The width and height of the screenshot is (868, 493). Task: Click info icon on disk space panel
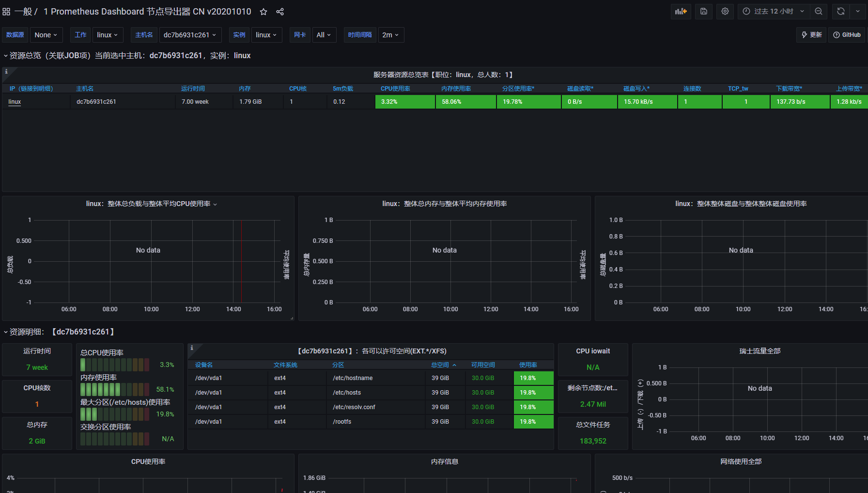coord(192,348)
